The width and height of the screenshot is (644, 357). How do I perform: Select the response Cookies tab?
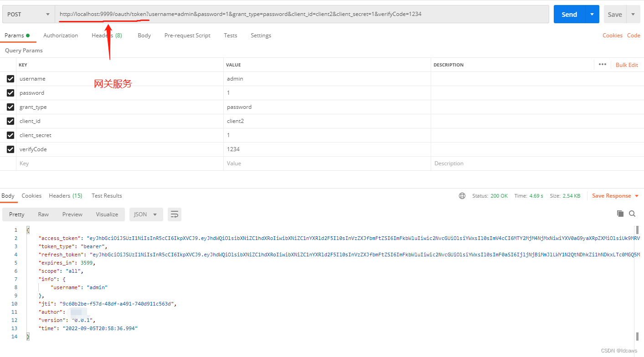click(31, 196)
